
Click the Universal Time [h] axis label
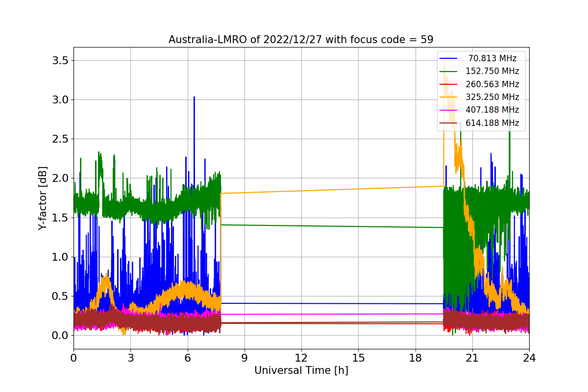(301, 370)
